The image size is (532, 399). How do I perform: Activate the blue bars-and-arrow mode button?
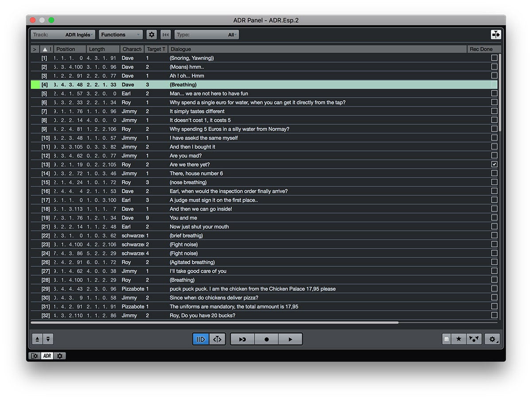pyautogui.click(x=201, y=339)
